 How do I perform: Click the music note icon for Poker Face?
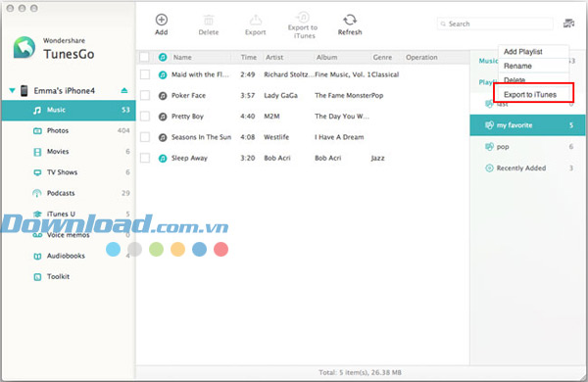[163, 96]
